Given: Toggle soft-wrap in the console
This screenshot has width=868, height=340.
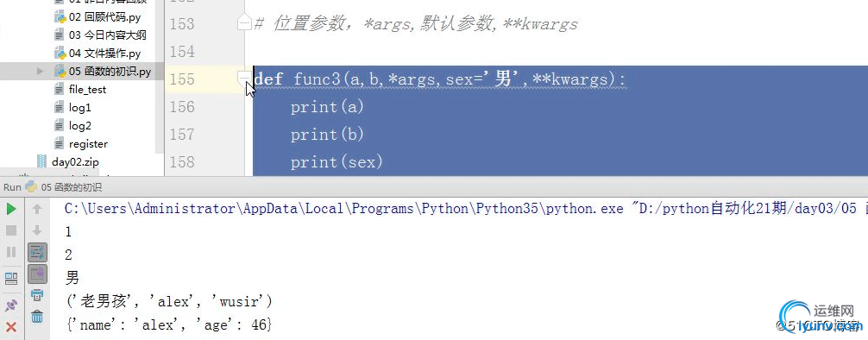Looking at the screenshot, I should coord(37,253).
